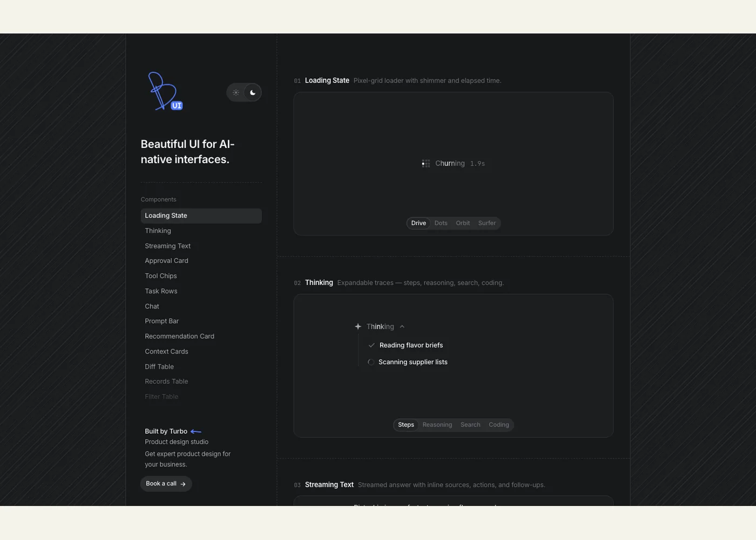This screenshot has width=756, height=540.
Task: Open Context Cards component
Action: point(201,352)
